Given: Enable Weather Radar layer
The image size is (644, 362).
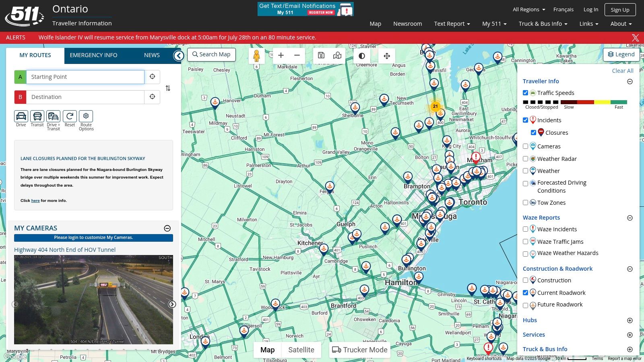Looking at the screenshot, I should (525, 159).
